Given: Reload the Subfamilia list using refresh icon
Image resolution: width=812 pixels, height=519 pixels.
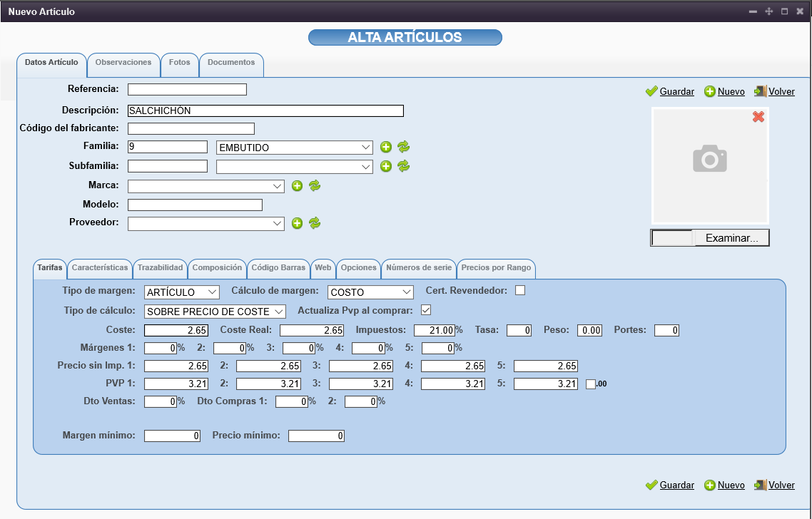Looking at the screenshot, I should pyautogui.click(x=403, y=166).
